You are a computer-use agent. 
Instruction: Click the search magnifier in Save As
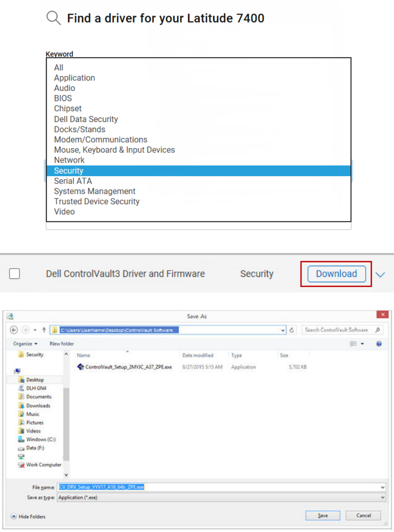click(378, 330)
